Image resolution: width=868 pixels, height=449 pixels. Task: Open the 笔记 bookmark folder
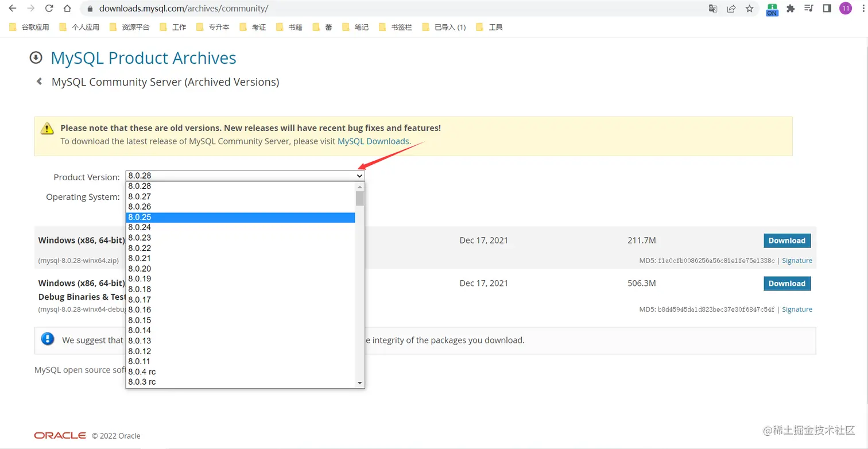coord(355,27)
